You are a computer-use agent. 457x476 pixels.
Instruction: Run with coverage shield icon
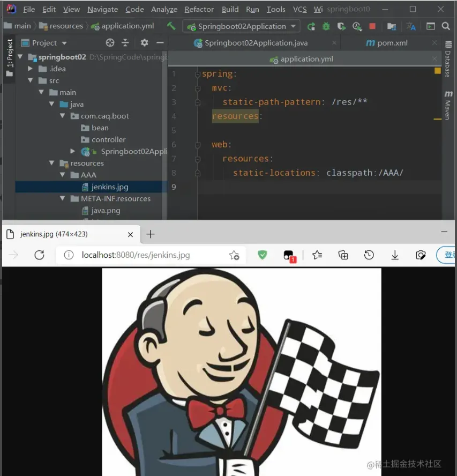(x=341, y=26)
